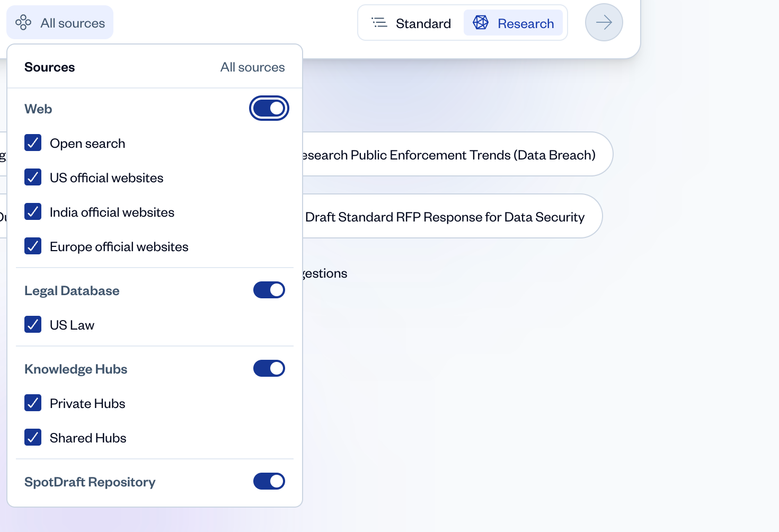Click the All sources flower icon
779x532 pixels.
23,23
